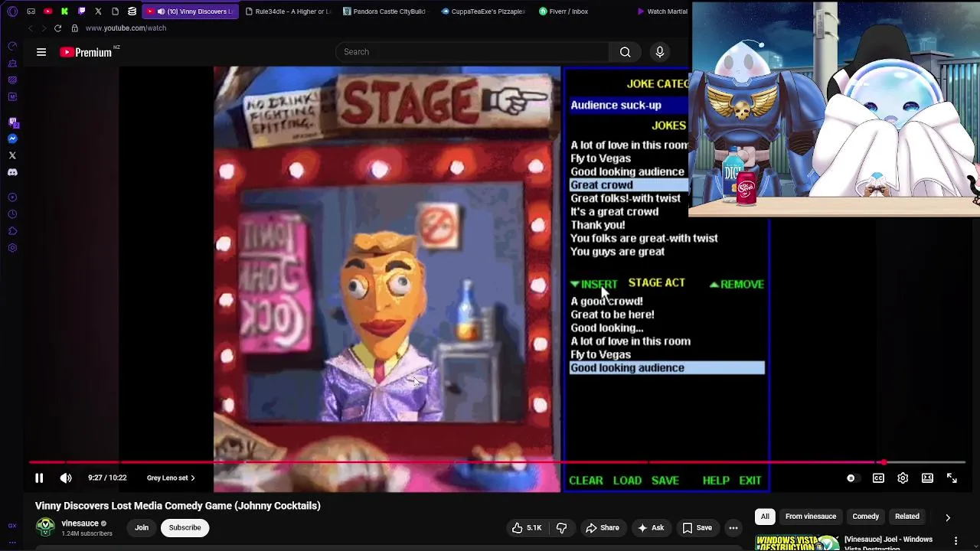Share the video
The height and width of the screenshot is (551, 980).
click(x=603, y=528)
